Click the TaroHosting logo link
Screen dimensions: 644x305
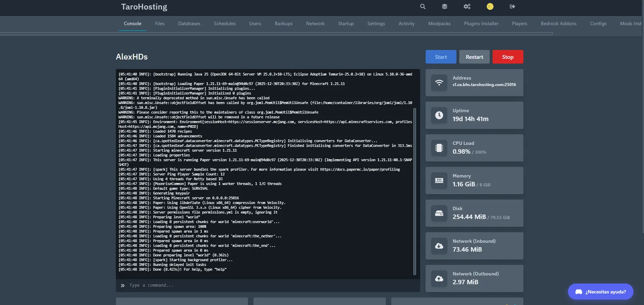click(x=144, y=7)
